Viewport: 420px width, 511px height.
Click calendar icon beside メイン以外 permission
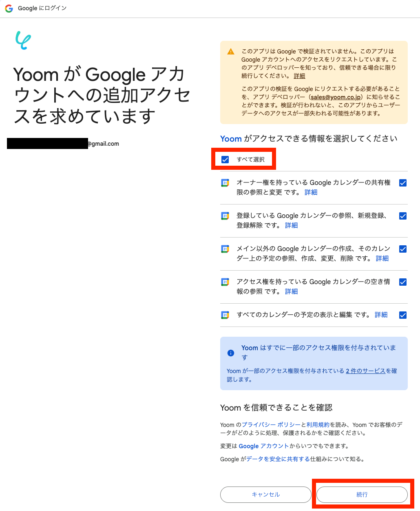(225, 249)
